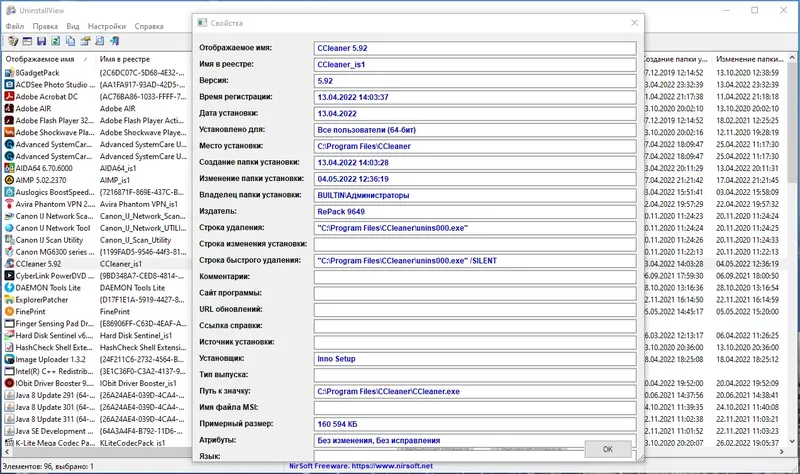Open the Правка menu

(45, 26)
